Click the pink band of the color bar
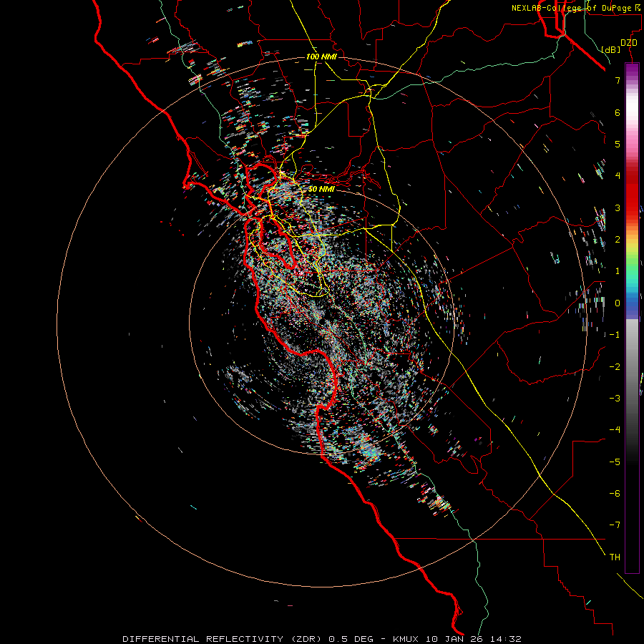This screenshot has height=644, width=644. point(632,142)
